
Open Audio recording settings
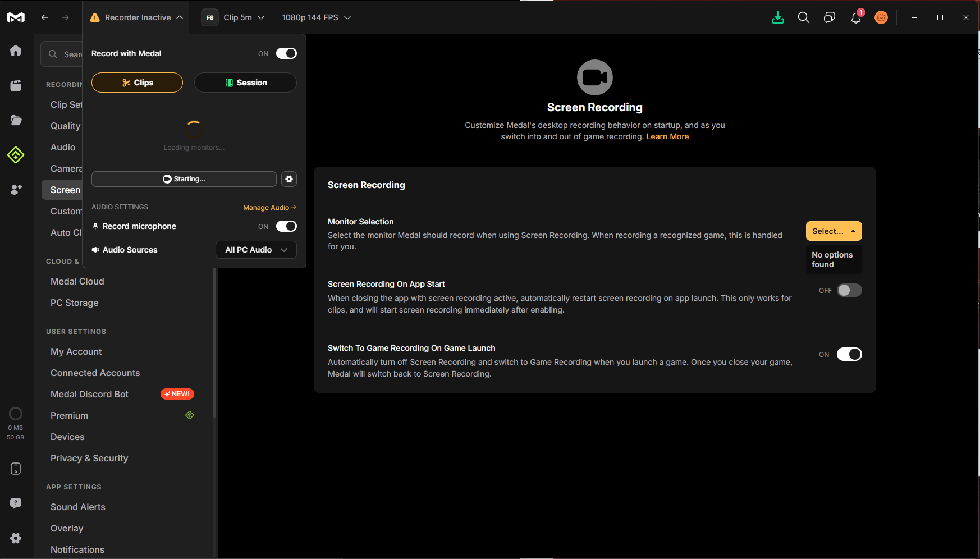63,147
